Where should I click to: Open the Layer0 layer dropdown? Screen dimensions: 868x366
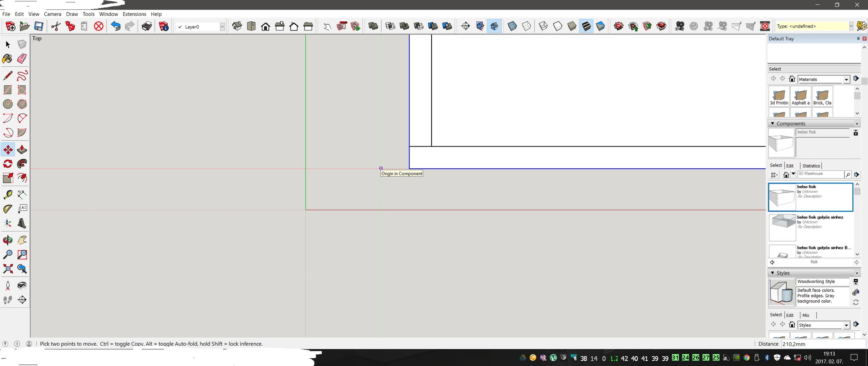coord(222,26)
